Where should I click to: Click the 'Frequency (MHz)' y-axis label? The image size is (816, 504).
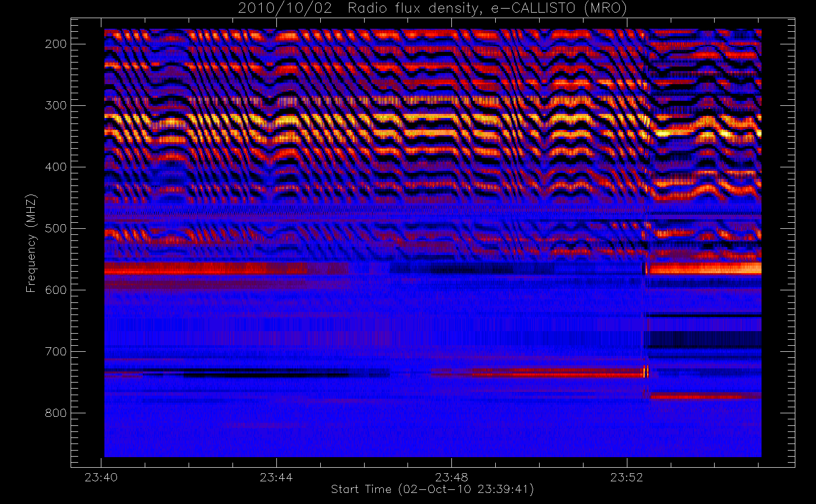31,243
